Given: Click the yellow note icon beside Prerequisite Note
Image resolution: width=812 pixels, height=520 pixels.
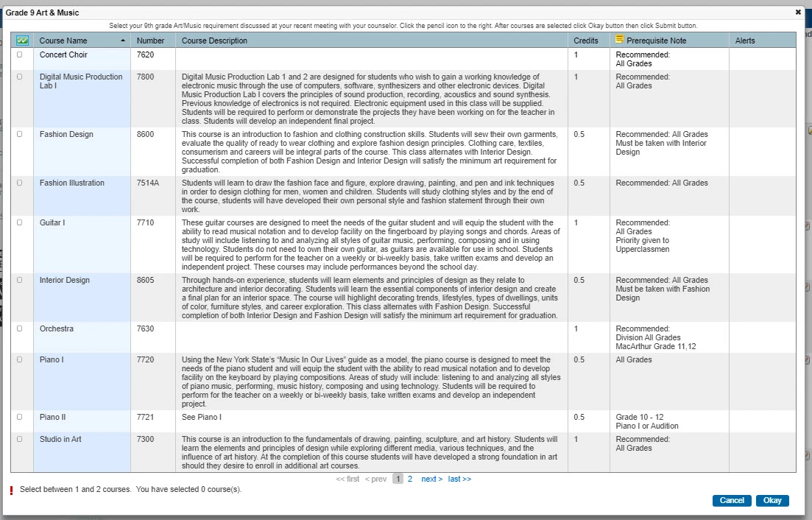Looking at the screenshot, I should point(619,40).
